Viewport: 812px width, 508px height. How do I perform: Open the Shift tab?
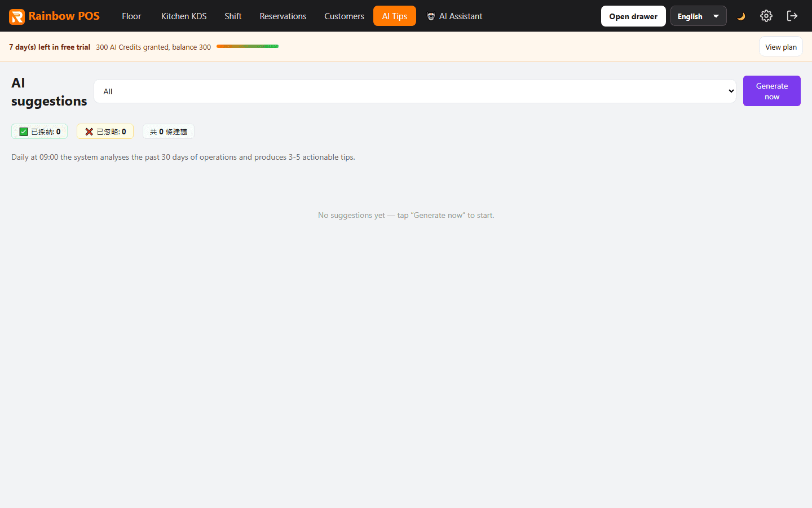click(x=233, y=16)
